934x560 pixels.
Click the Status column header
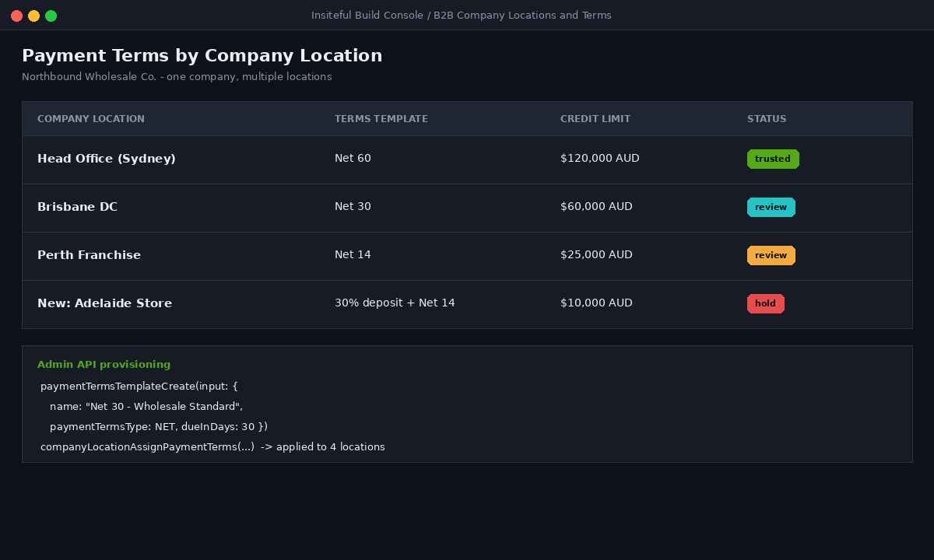click(767, 119)
